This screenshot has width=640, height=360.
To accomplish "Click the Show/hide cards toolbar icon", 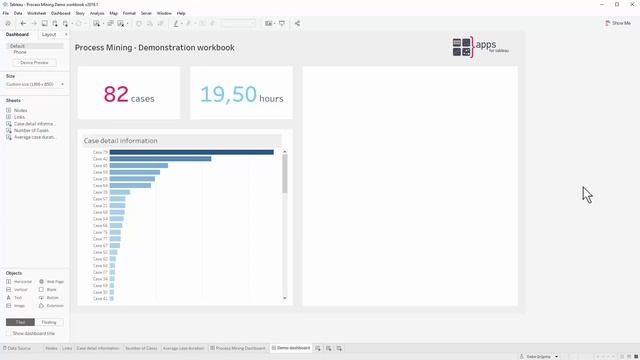I will pos(268,24).
